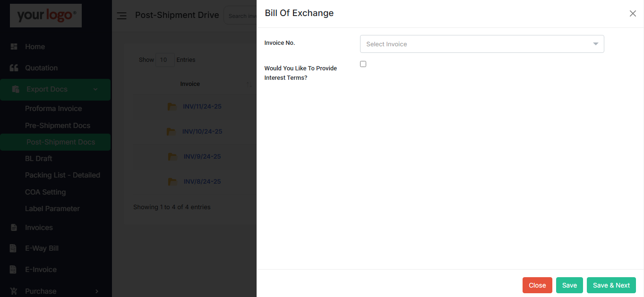Open Label Parameter submenu item

pyautogui.click(x=52, y=209)
